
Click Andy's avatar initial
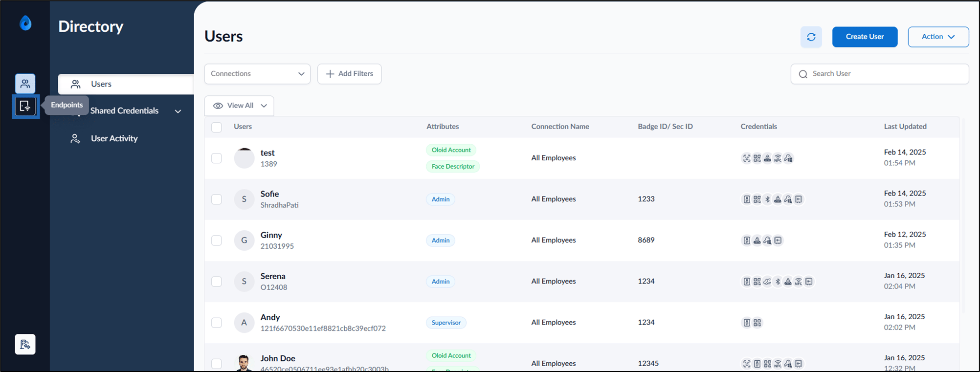[x=244, y=322]
